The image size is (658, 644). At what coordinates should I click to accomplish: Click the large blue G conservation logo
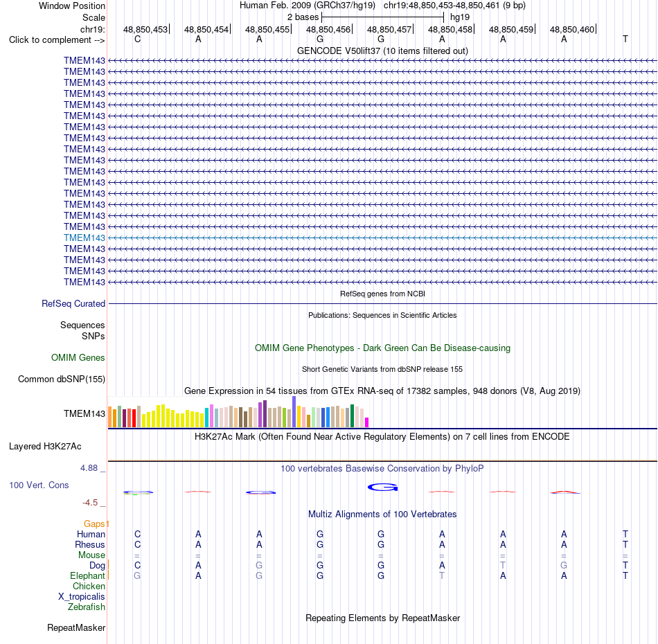pos(382,487)
